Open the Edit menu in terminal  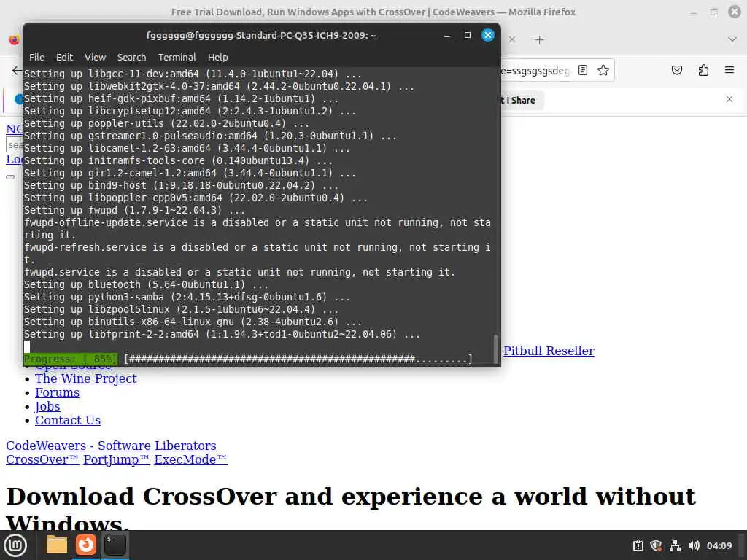pos(64,57)
